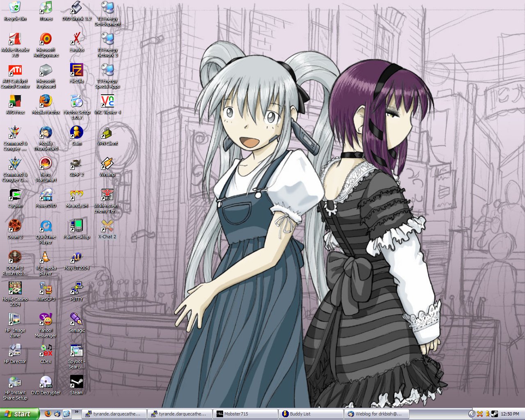Image resolution: width=525 pixels, height=420 pixels.
Task: Launch the CDex shortcut
Action: pos(46,354)
